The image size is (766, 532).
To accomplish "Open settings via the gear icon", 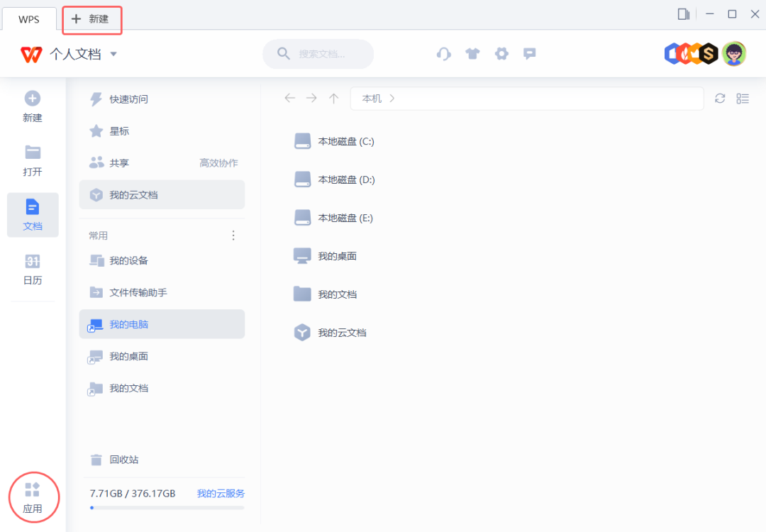I will pos(501,54).
